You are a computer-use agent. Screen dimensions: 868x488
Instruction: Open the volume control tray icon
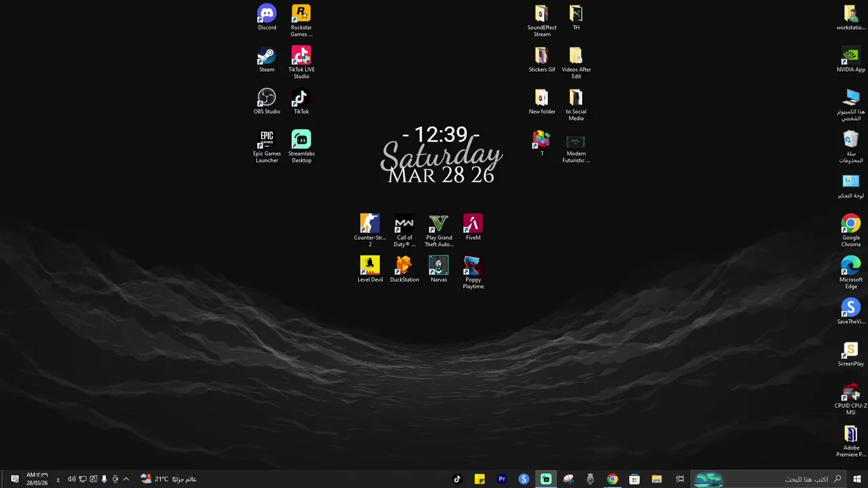tap(71, 479)
